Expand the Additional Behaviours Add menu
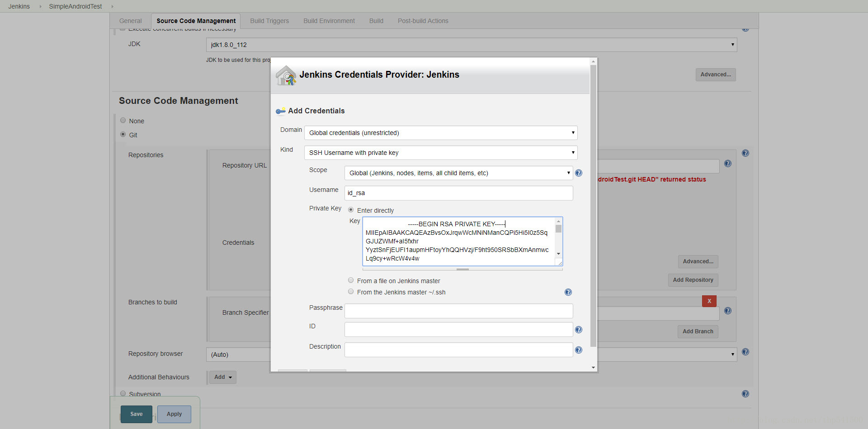 223,377
